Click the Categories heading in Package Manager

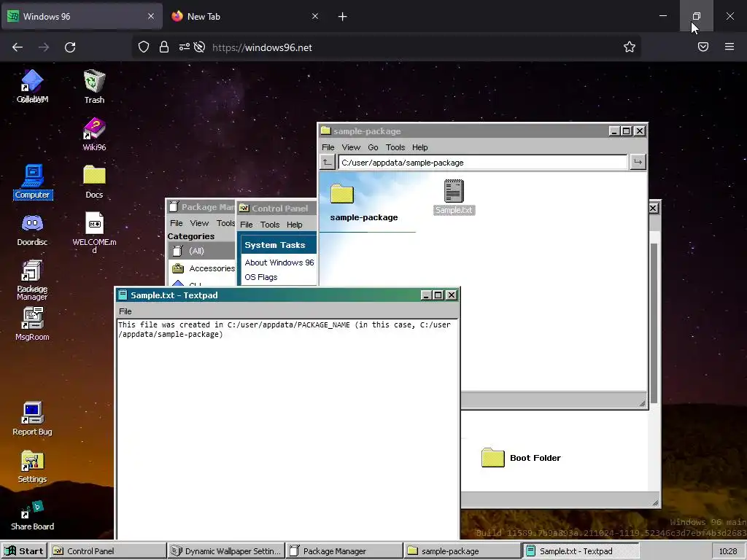coord(190,236)
